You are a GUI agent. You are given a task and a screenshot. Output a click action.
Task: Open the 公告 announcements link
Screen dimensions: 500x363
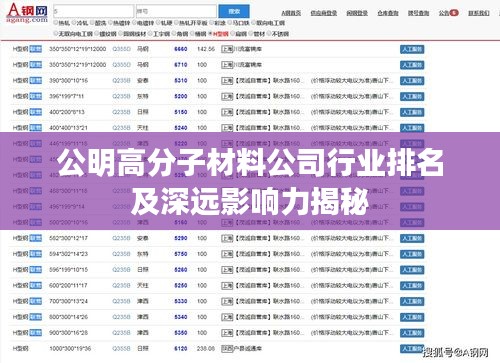pos(444,13)
